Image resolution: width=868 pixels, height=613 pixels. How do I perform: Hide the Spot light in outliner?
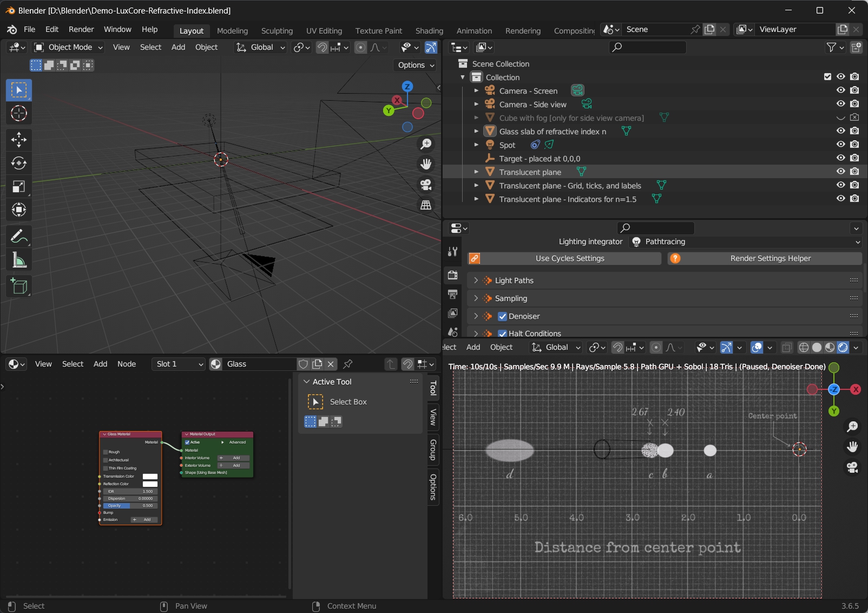point(840,145)
